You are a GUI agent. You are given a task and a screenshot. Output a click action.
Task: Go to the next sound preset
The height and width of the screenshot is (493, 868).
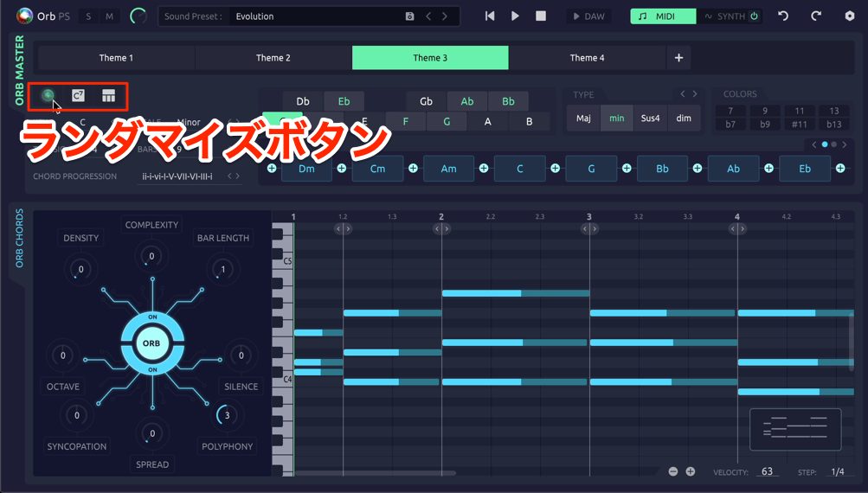click(x=445, y=16)
